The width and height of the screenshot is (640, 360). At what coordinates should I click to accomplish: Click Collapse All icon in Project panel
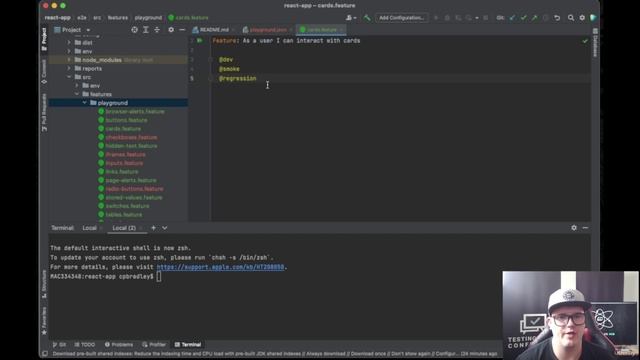(x=157, y=30)
